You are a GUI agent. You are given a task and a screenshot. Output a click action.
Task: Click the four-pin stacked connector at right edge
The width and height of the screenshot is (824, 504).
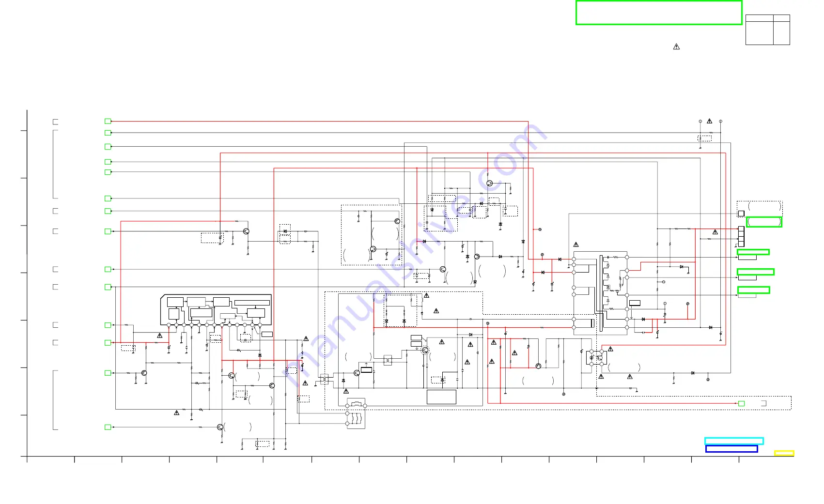(741, 236)
